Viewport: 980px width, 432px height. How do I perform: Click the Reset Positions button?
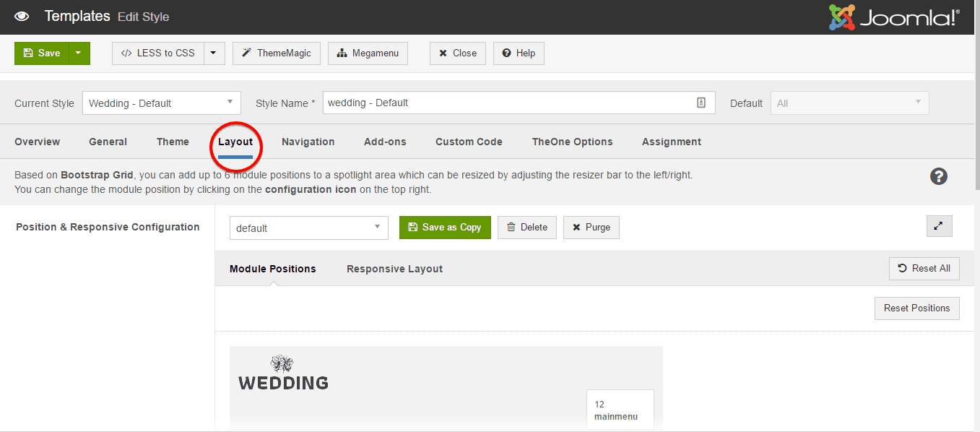(916, 308)
